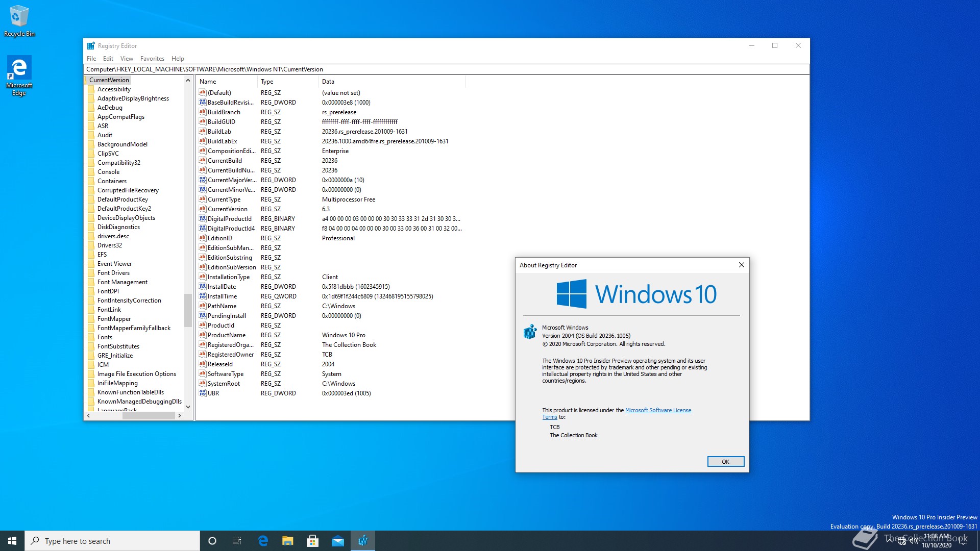Select the CorruptedFileRecovery key
The height and width of the screenshot is (551, 980).
(128, 190)
